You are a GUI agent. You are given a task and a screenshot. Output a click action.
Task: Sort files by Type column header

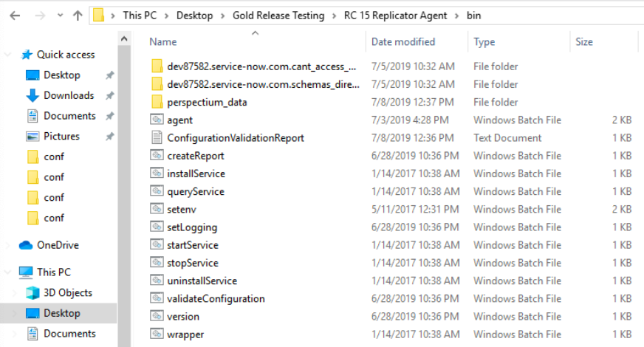(x=484, y=42)
